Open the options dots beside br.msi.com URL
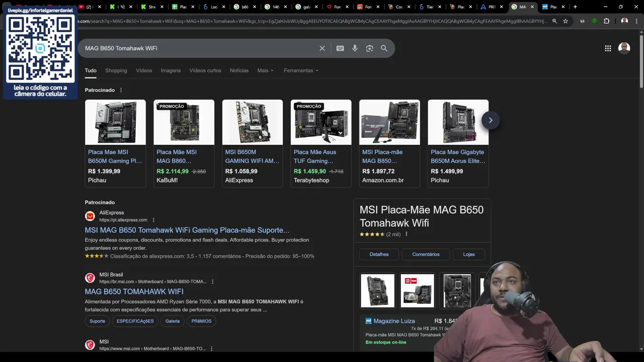This screenshot has height=362, width=644. [x=212, y=282]
